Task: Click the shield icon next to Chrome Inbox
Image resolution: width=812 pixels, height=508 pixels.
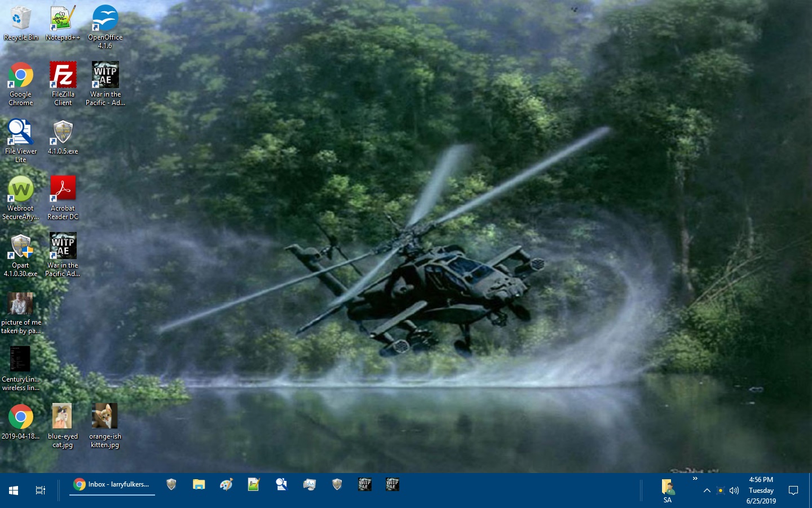Action: point(171,484)
